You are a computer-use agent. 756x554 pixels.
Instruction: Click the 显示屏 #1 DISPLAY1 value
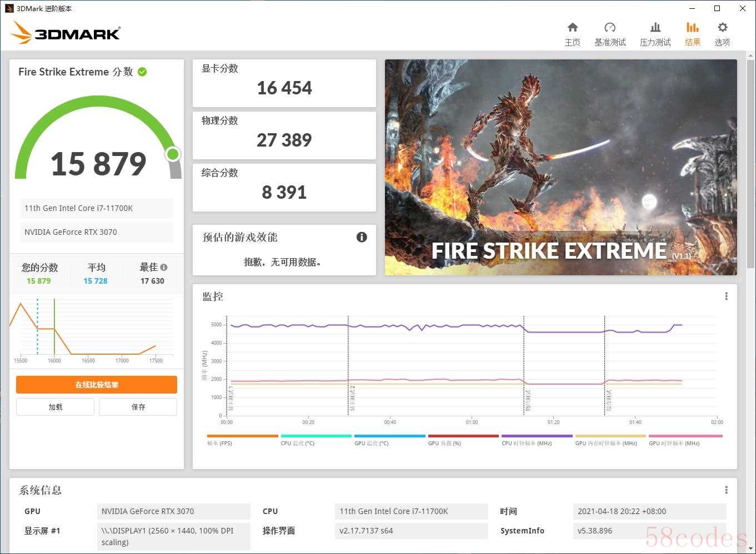[174, 537]
